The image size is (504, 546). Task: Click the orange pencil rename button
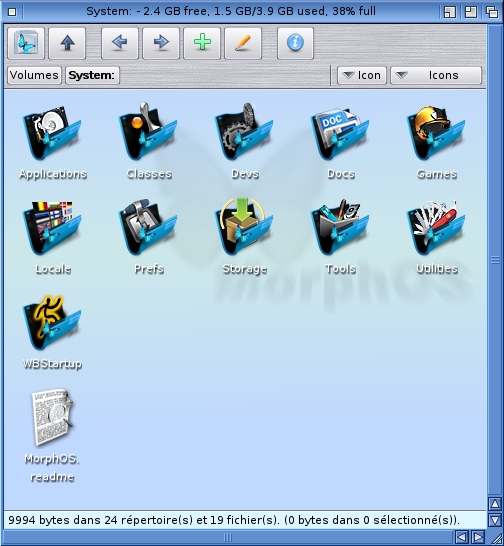[x=243, y=43]
